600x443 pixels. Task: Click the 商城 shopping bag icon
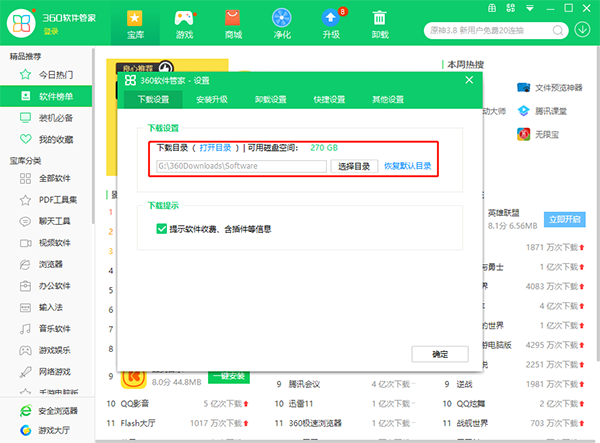(233, 18)
